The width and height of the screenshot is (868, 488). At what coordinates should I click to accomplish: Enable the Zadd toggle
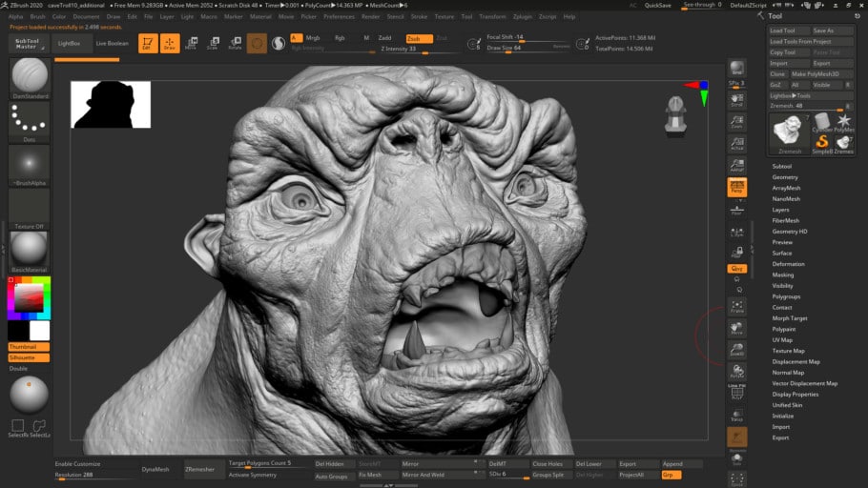click(x=384, y=38)
